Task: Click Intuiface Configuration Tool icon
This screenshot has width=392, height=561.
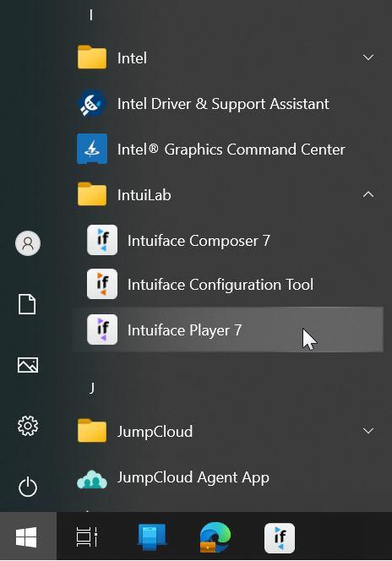Action: [x=102, y=284]
